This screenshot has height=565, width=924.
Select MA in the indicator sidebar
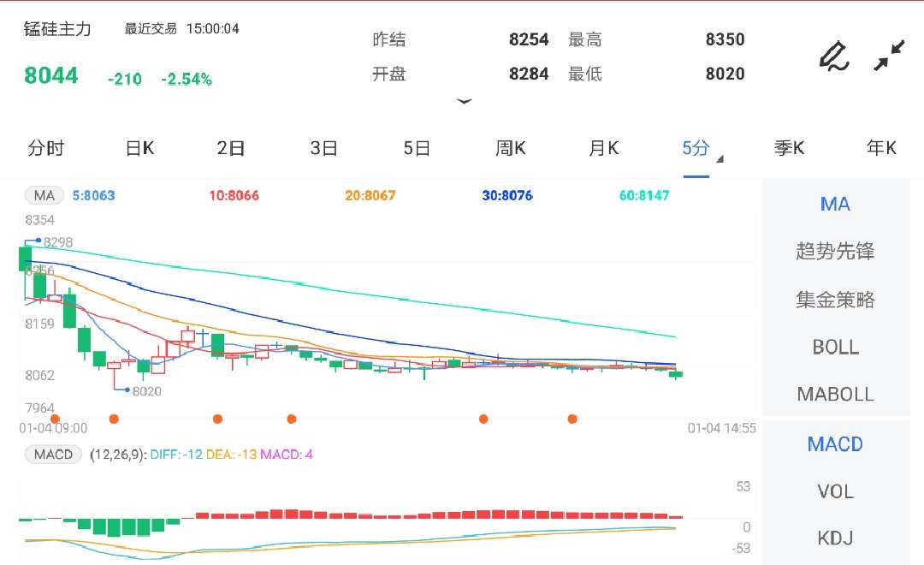click(835, 204)
